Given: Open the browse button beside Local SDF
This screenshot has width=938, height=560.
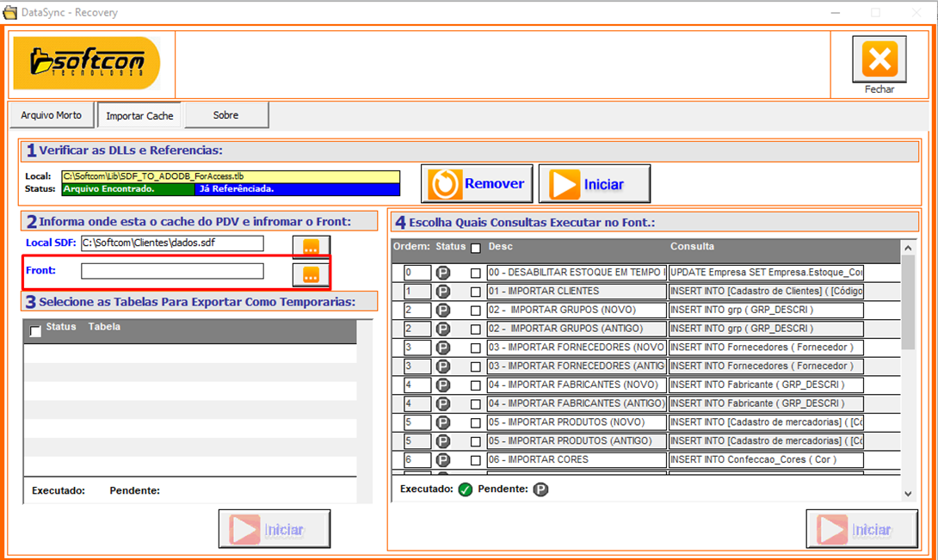Looking at the screenshot, I should [311, 247].
